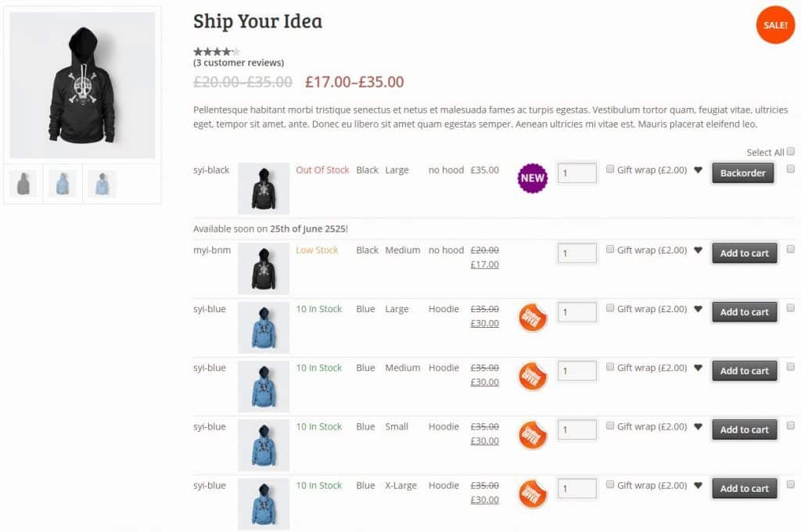Click the SALE badge
This screenshot has height=532, width=801.
[x=774, y=25]
